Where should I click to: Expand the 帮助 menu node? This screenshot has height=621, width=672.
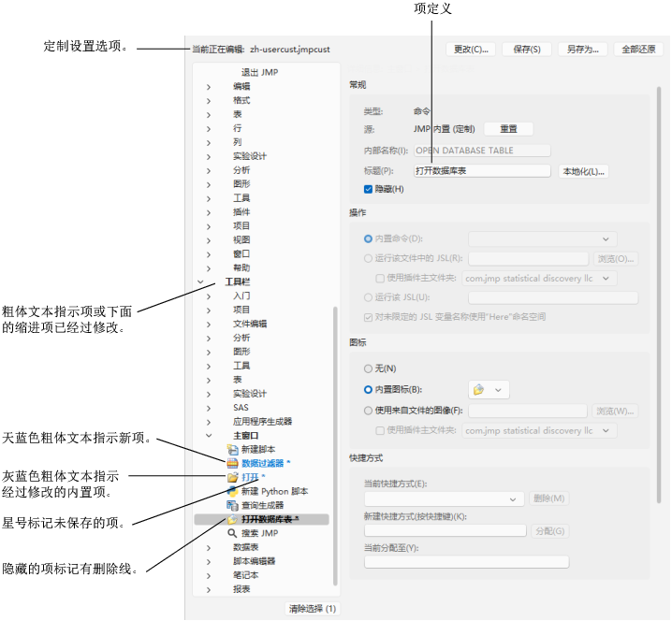[209, 268]
